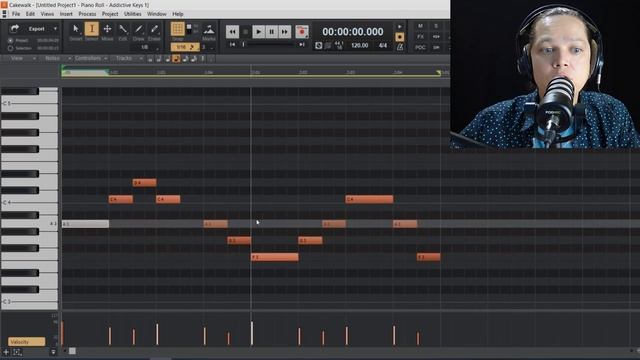Toggle the global FX bypass button
Screen dimensions: 640x360
click(x=420, y=37)
